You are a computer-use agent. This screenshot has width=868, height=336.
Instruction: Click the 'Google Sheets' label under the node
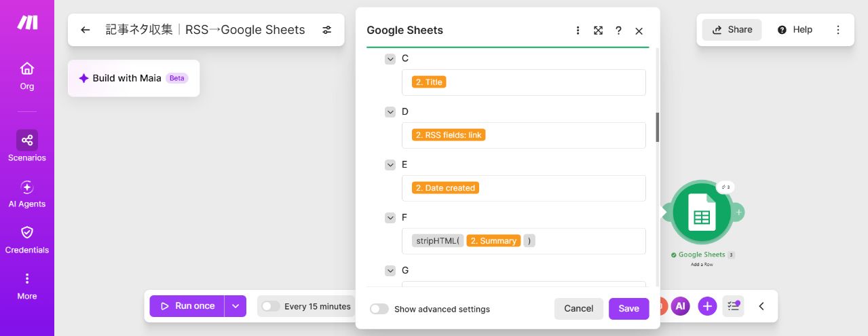pos(702,255)
